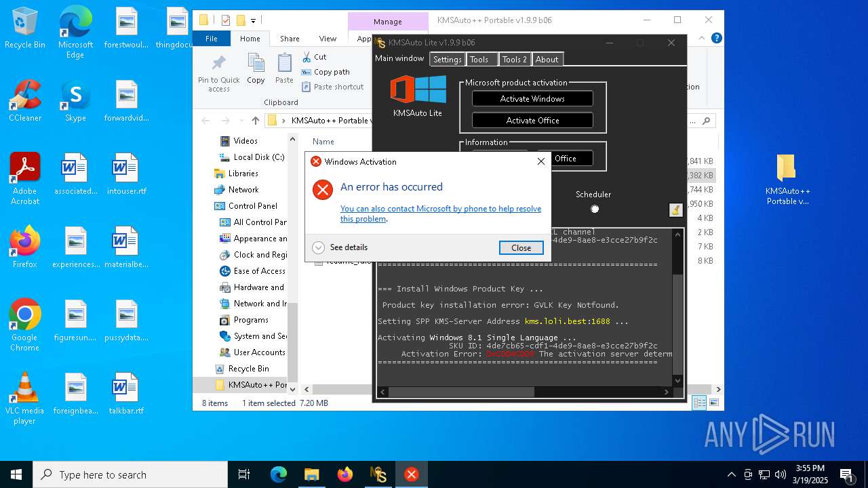Open File Explorer from the taskbar
868x488 pixels.
[x=311, y=474]
